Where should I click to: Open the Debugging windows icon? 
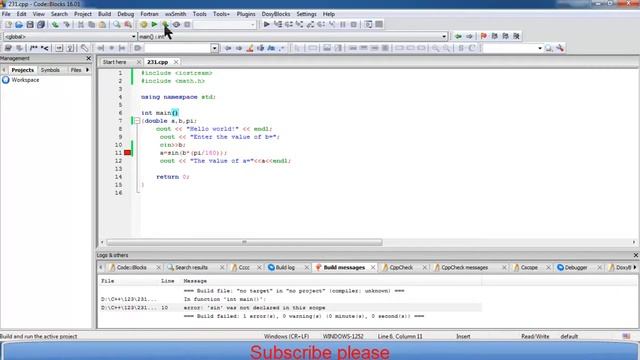coord(368,24)
